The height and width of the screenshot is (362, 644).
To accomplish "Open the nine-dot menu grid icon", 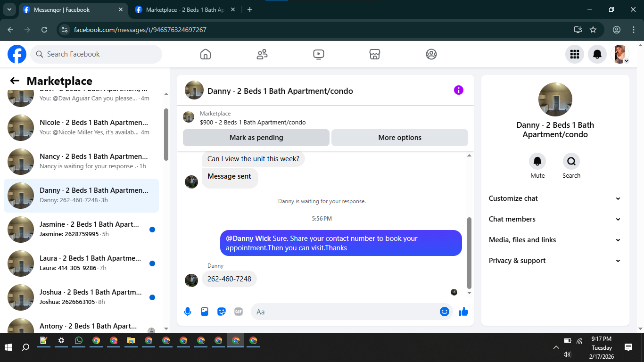I will click(x=575, y=54).
